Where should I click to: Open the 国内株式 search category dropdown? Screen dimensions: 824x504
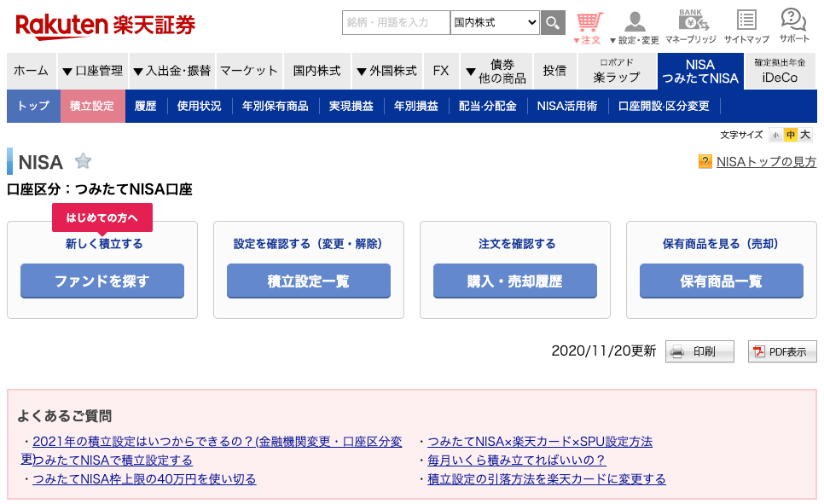point(495,22)
